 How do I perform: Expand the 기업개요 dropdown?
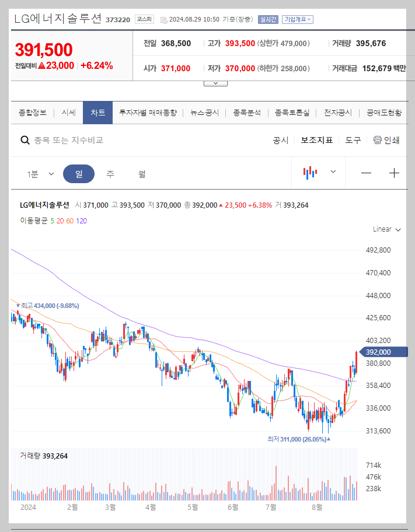(298, 19)
